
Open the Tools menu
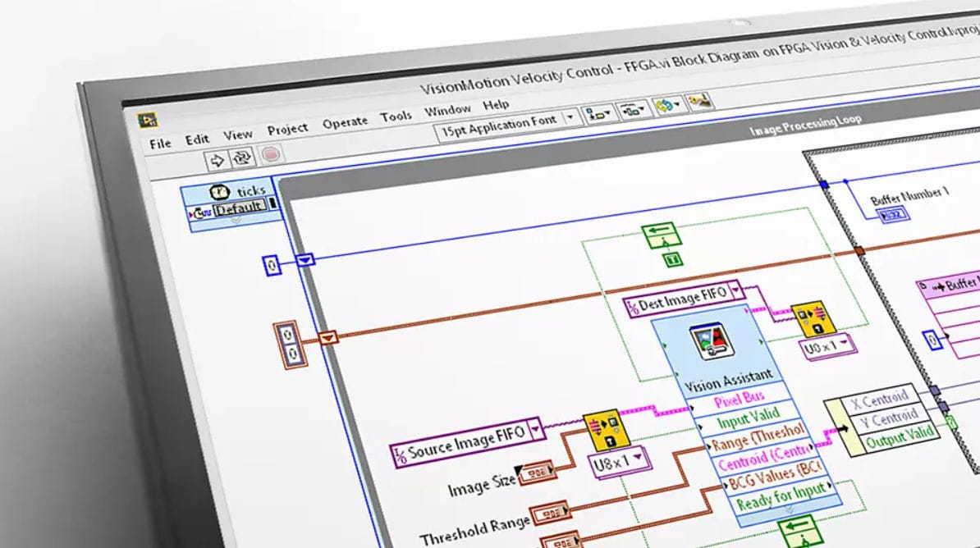[398, 116]
